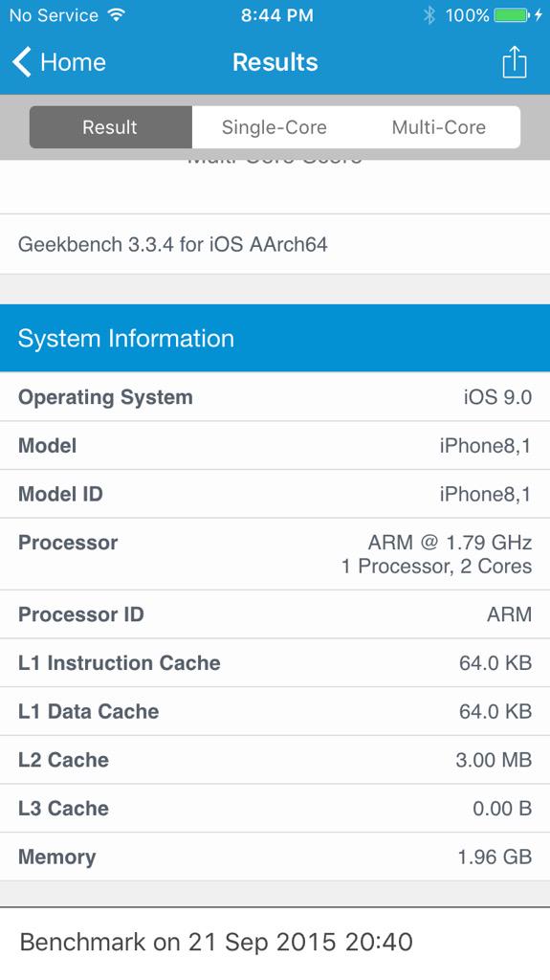Screen dimensions: 550x980
Task: Tap the Benchmark date line
Action: pos(216,942)
